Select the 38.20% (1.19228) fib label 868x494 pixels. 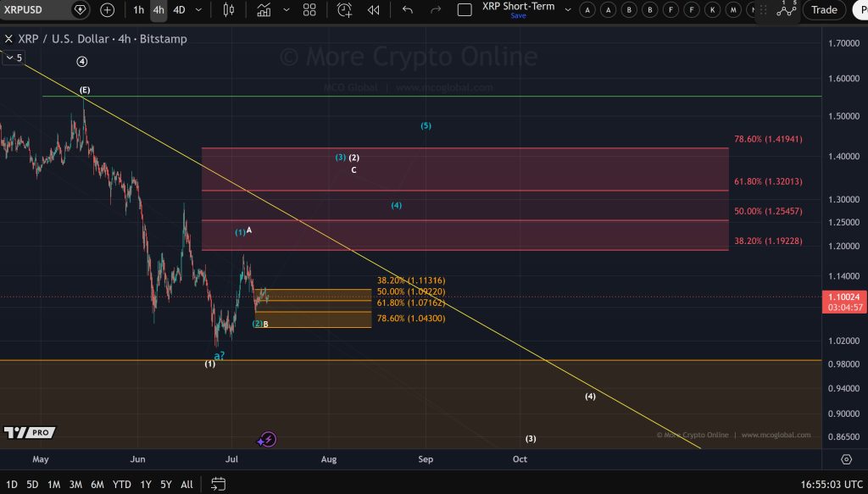(768, 241)
